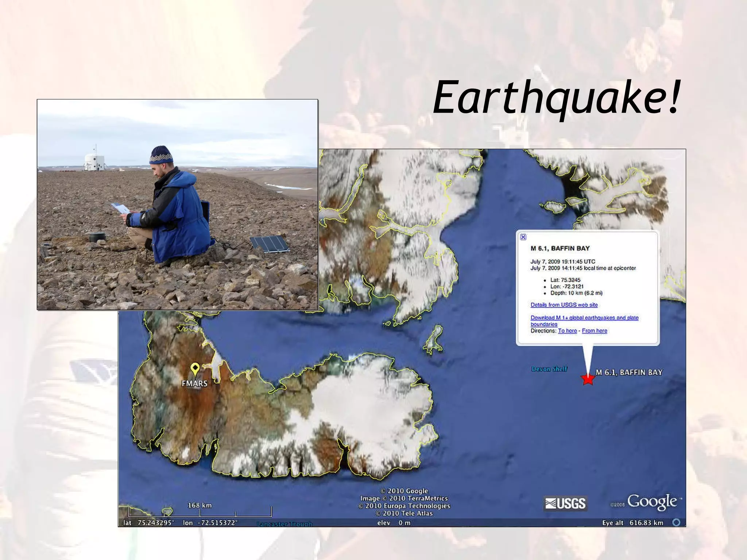747x560 pixels.
Task: Open Download M 1+ global earthquakes link
Action: [584, 321]
